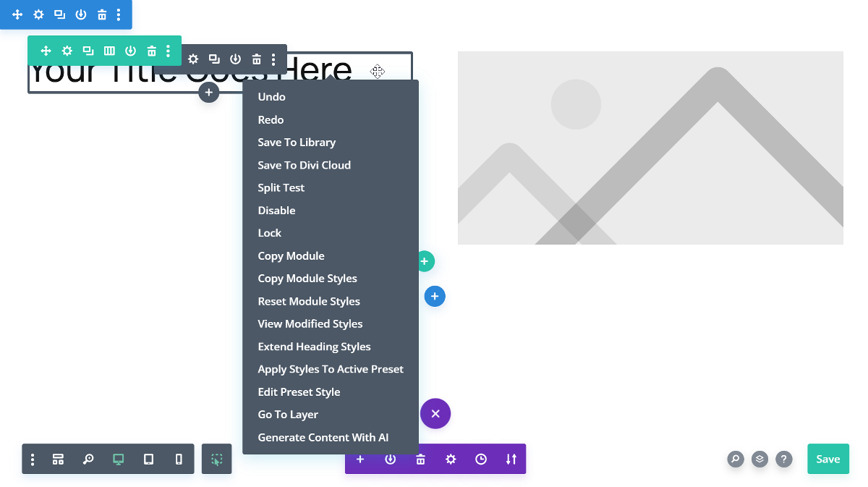Screen dimensions: 868x487
Task: Click the green Save button
Action: 827,459
